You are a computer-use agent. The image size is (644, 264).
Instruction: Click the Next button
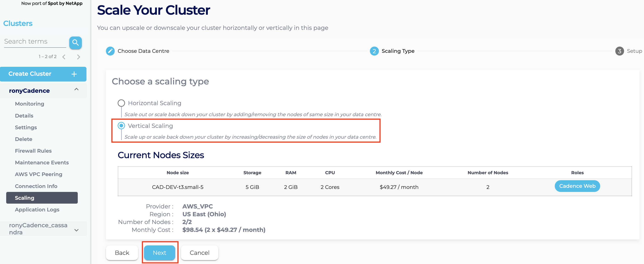pyautogui.click(x=159, y=253)
